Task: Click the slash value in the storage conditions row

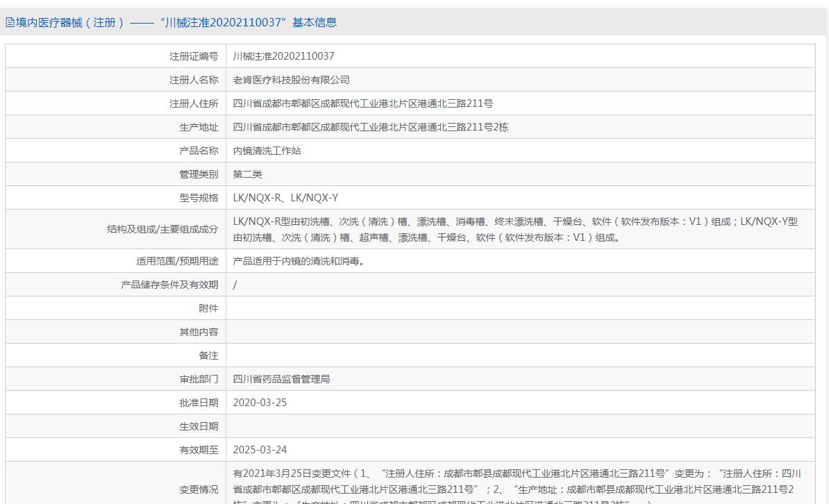Action: 235,285
